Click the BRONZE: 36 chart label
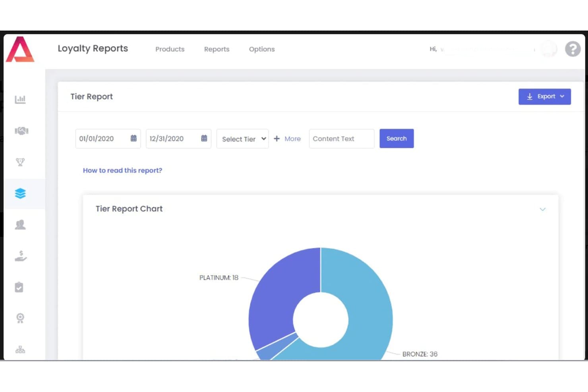The image size is (588, 392). point(420,354)
